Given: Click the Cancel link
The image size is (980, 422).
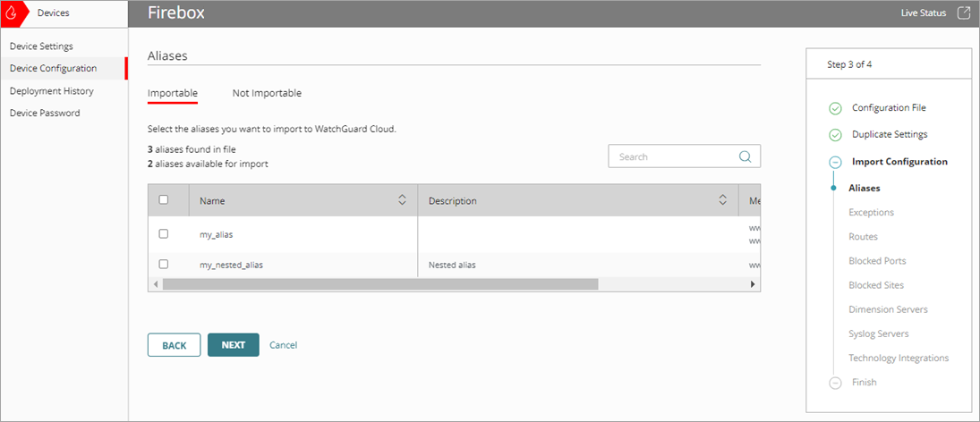Looking at the screenshot, I should [283, 344].
